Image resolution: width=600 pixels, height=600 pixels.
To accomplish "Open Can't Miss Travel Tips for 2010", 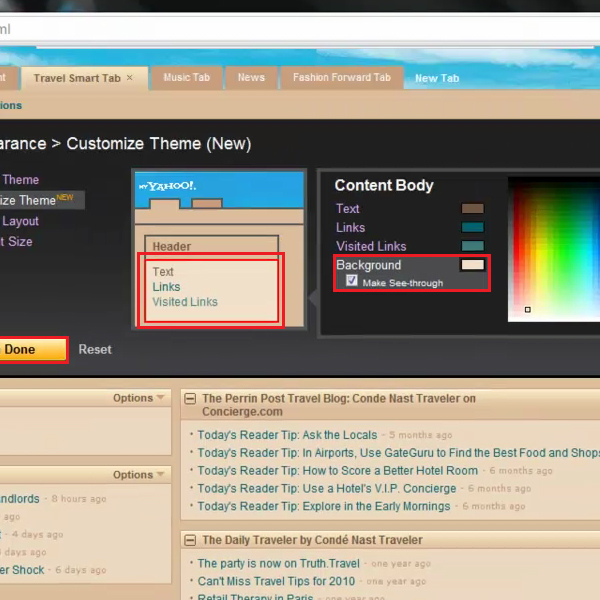I will pyautogui.click(x=276, y=581).
